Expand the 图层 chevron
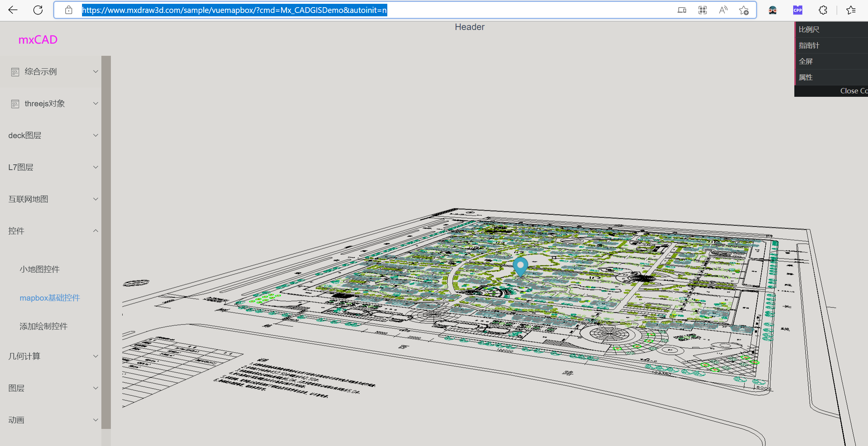The width and height of the screenshot is (868, 446). point(96,388)
